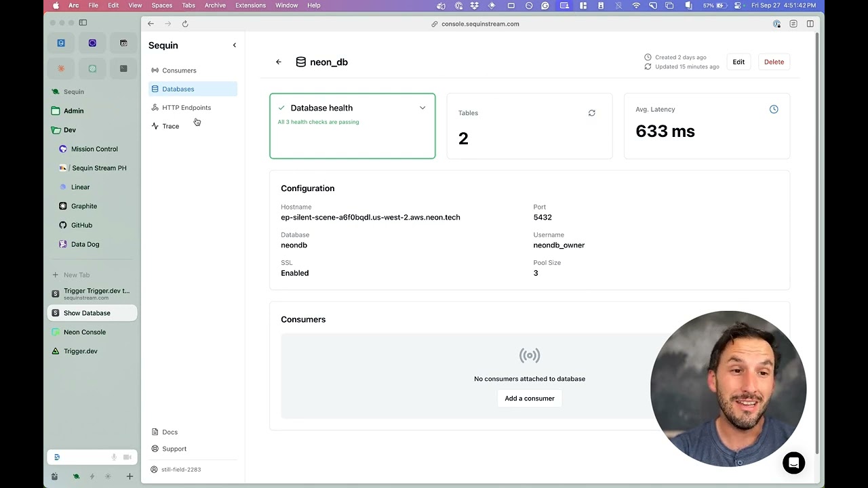Open the blue pinned favorite tile
868x488 pixels.
tap(61, 43)
